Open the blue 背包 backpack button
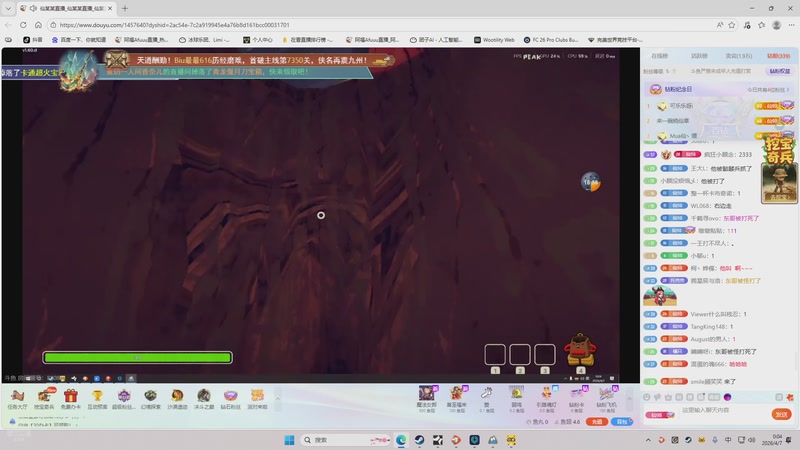 (x=622, y=421)
